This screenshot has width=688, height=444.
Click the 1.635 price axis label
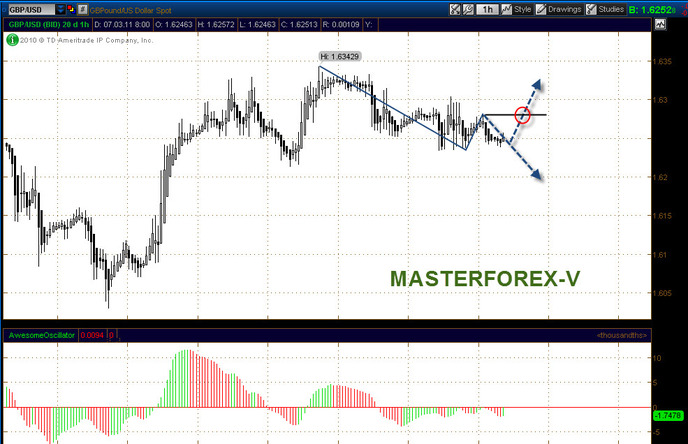click(x=663, y=61)
